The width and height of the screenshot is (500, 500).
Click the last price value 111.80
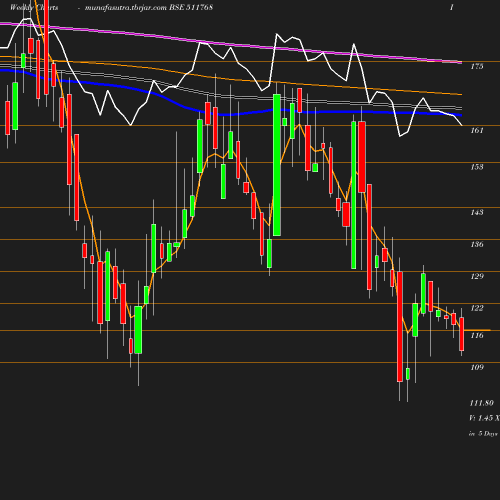click(x=481, y=403)
